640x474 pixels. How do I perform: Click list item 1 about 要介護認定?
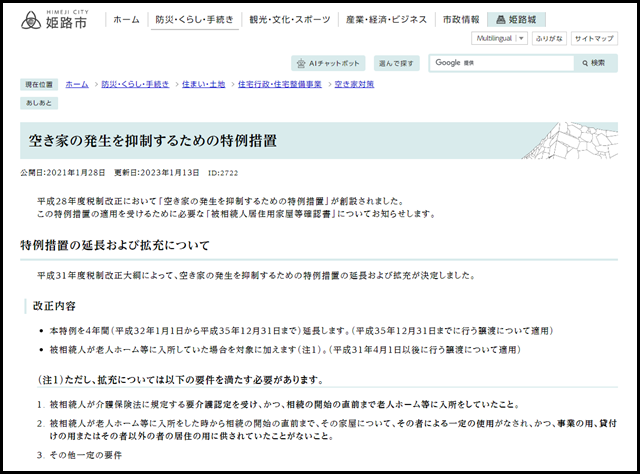pos(284,405)
